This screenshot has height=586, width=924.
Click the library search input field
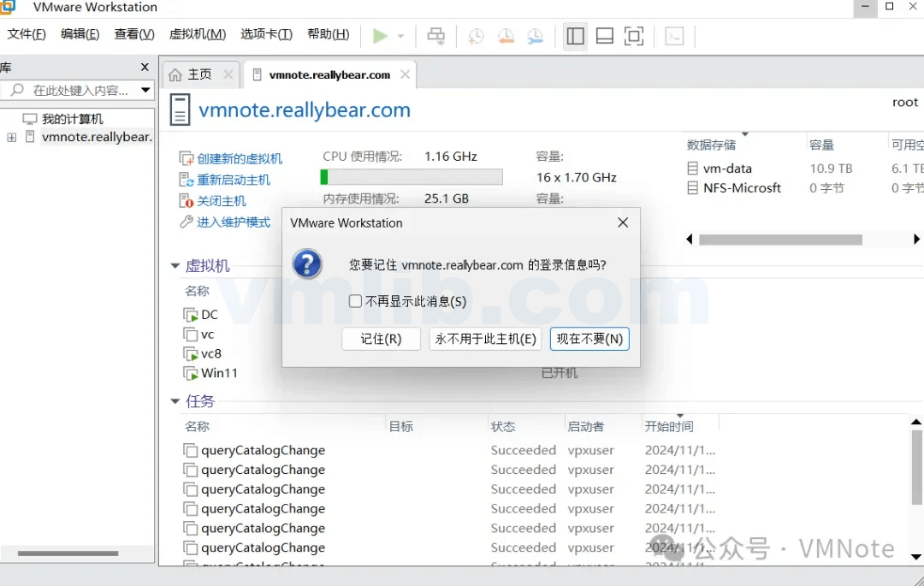pyautogui.click(x=77, y=90)
